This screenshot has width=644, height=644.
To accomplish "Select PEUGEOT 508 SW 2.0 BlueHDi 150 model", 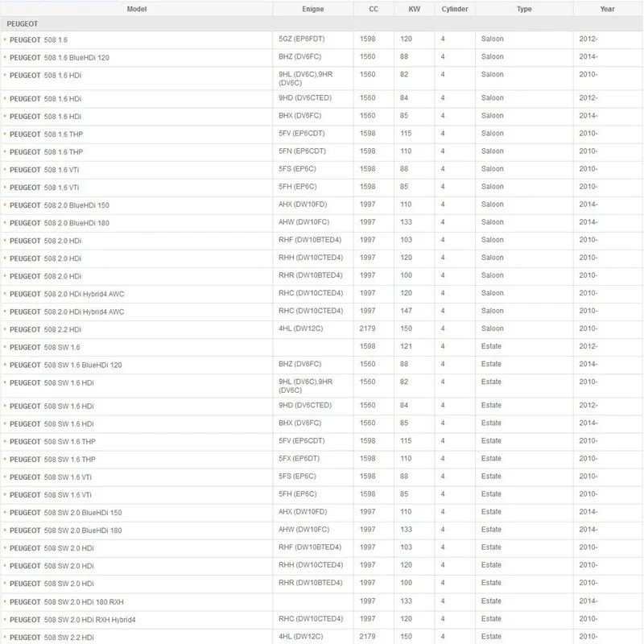I will pos(66,513).
